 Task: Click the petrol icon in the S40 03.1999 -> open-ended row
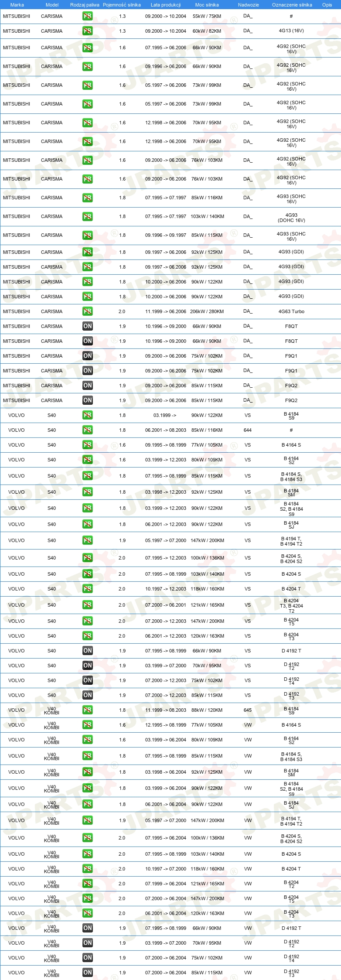(x=87, y=415)
